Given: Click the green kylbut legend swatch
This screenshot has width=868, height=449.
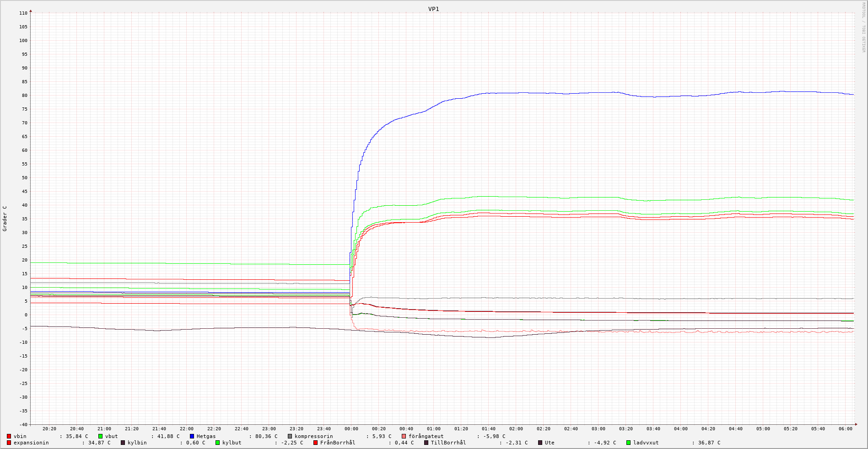Looking at the screenshot, I should [x=218, y=443].
